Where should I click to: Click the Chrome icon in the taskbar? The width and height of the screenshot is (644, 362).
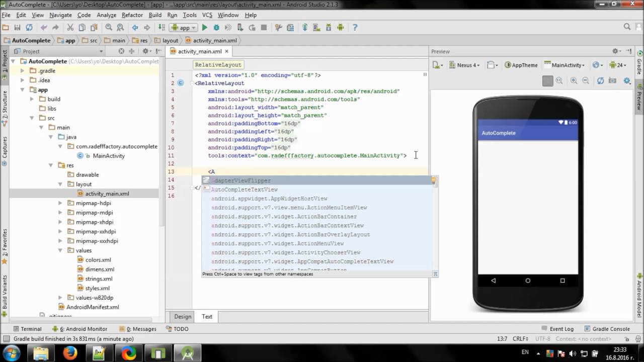pyautogui.click(x=129, y=353)
